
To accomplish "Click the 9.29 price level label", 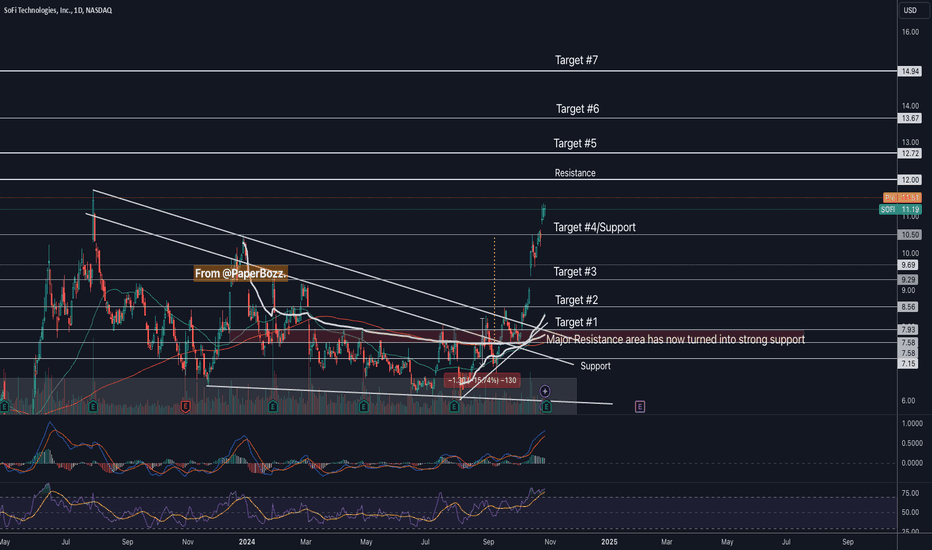I will pos(908,279).
